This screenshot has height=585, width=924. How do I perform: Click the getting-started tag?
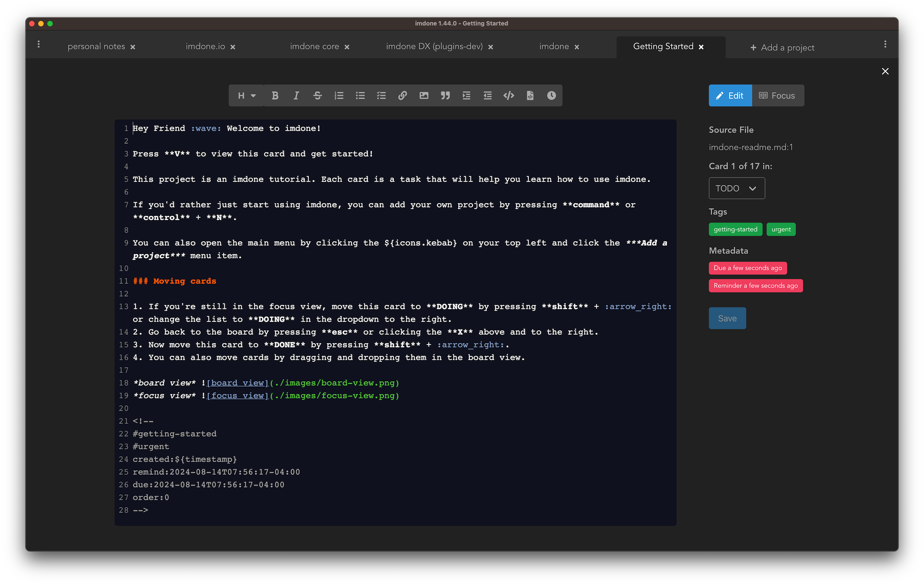735,229
